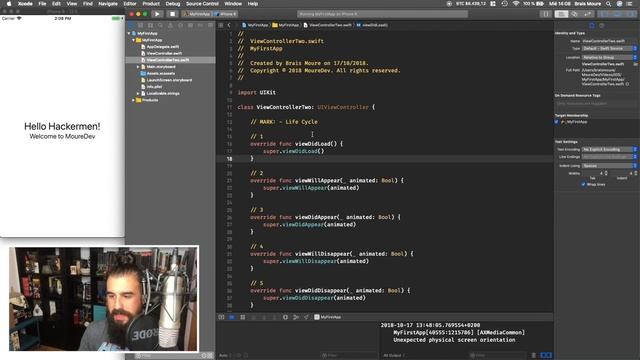Click the Indent width stepper
Screen dimensions: 640x360
point(636,173)
